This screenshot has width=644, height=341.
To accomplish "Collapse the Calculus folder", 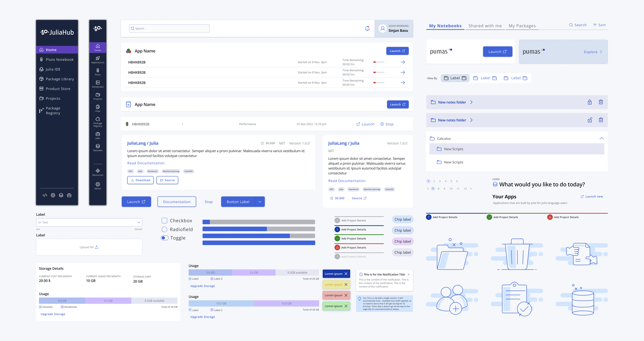I will click(x=601, y=138).
